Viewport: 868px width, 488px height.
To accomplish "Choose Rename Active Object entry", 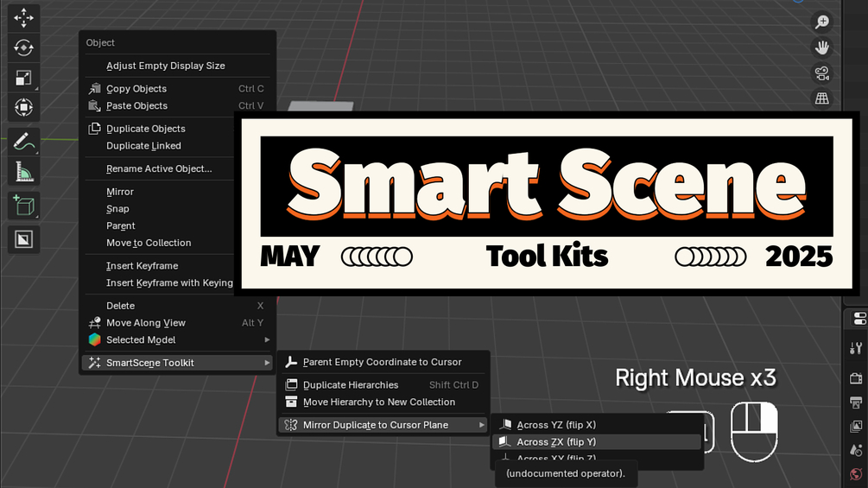I will coord(159,168).
